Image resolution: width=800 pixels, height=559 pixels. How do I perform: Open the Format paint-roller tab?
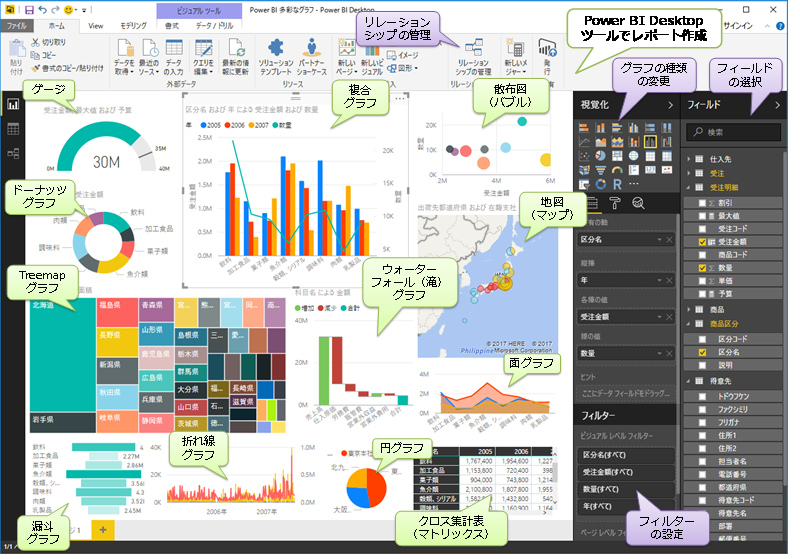click(x=615, y=204)
